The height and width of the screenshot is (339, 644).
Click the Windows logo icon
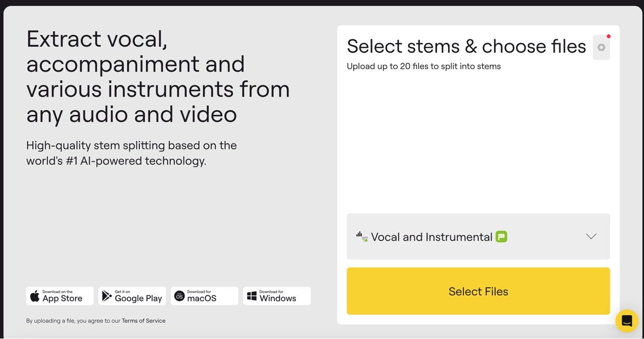click(x=251, y=296)
